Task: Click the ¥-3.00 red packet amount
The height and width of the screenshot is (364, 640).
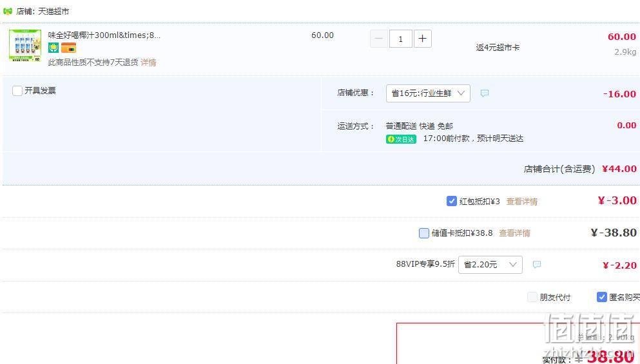Action: (617, 201)
